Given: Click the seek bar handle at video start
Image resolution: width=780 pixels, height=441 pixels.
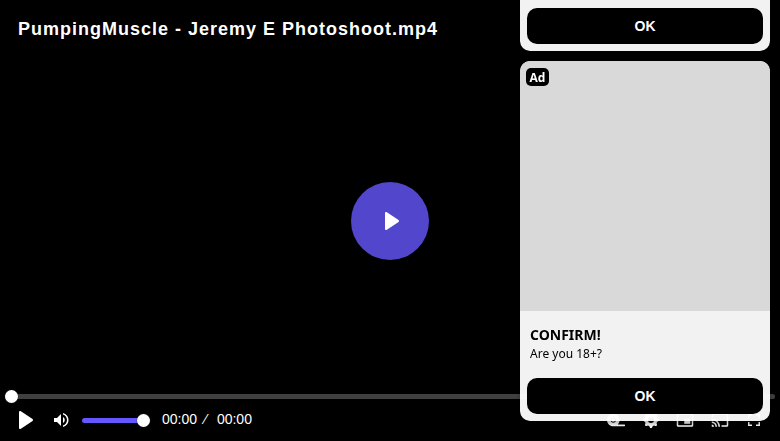Looking at the screenshot, I should (x=11, y=396).
